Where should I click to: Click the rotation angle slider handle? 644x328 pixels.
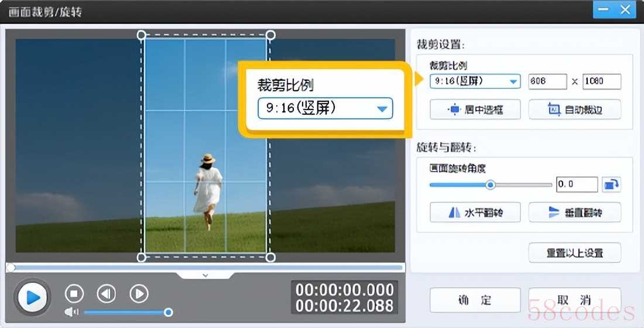(x=491, y=184)
